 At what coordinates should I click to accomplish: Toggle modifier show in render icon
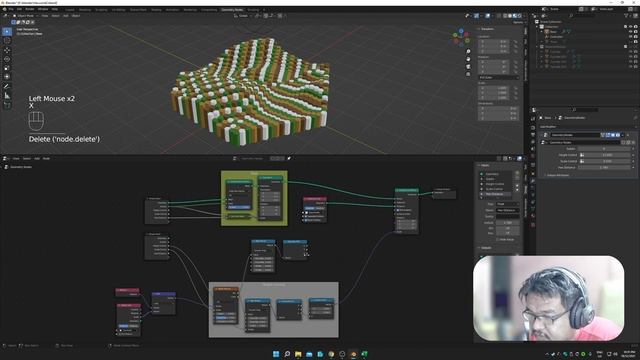(618, 135)
